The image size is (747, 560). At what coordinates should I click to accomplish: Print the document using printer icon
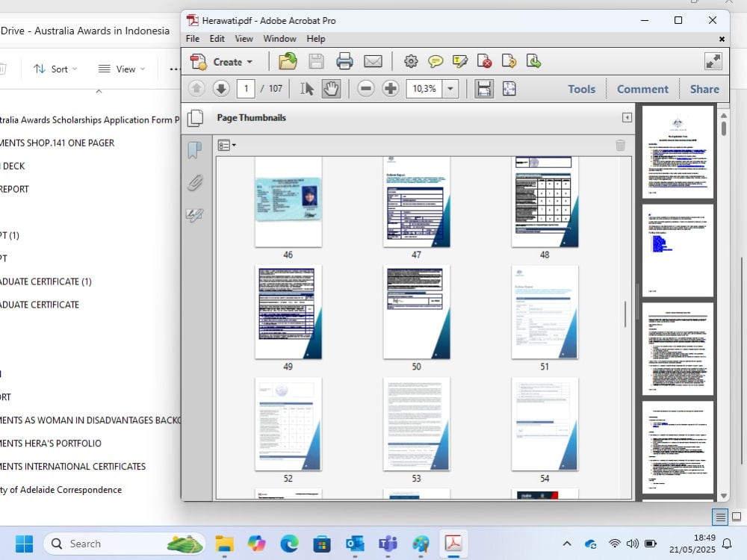coord(344,61)
